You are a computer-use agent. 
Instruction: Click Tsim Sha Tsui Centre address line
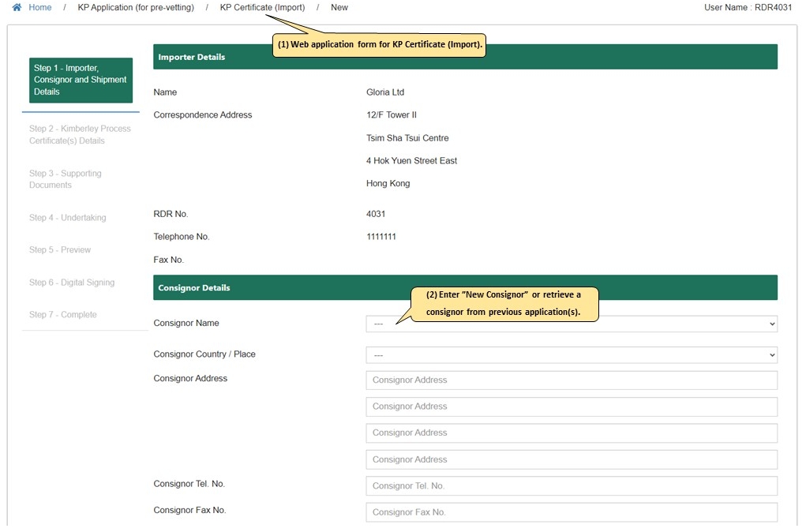pos(407,138)
